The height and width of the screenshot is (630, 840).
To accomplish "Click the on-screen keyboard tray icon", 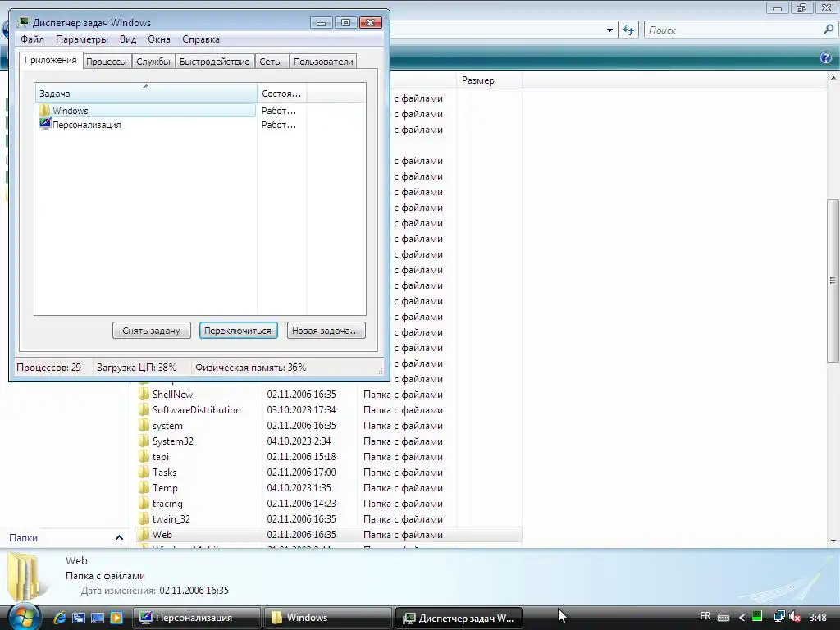I will [724, 617].
